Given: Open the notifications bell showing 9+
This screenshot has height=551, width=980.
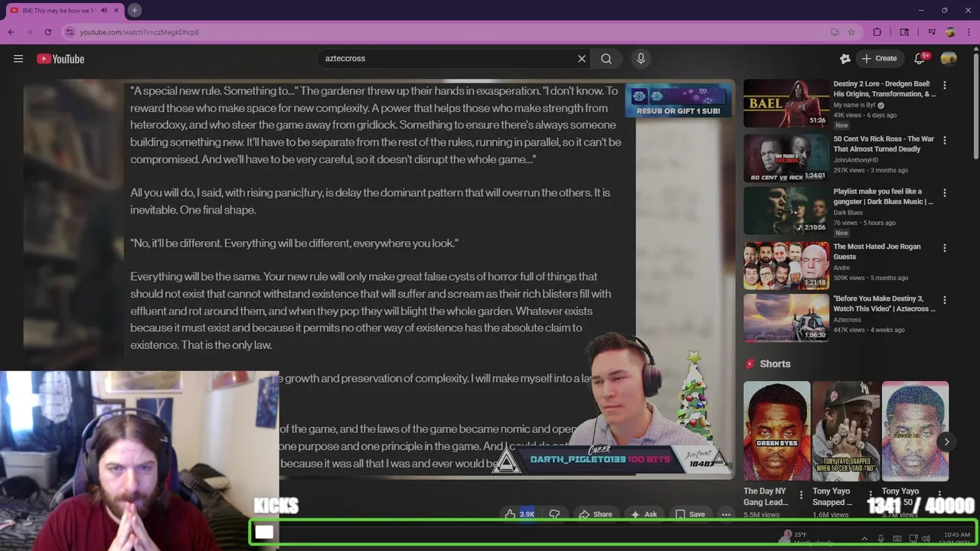Looking at the screenshot, I should pyautogui.click(x=921, y=59).
